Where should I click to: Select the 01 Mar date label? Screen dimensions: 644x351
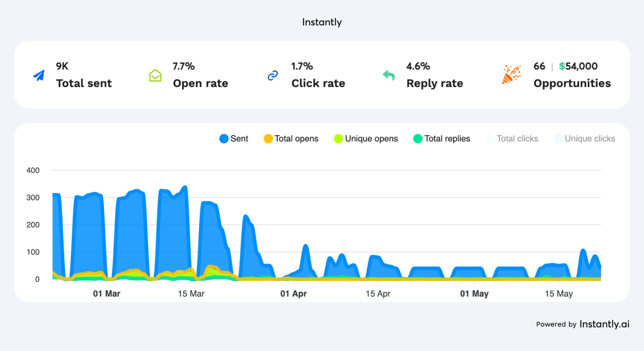pyautogui.click(x=107, y=294)
